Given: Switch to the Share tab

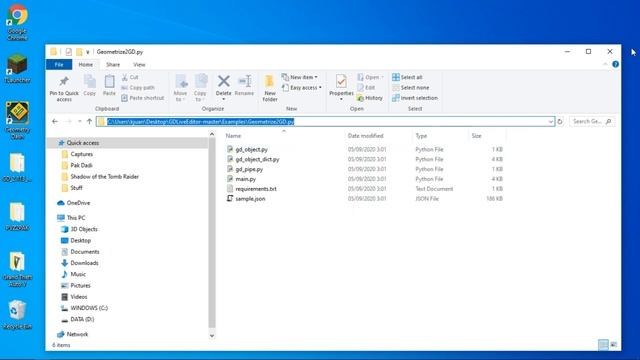Looking at the screenshot, I should point(113,64).
